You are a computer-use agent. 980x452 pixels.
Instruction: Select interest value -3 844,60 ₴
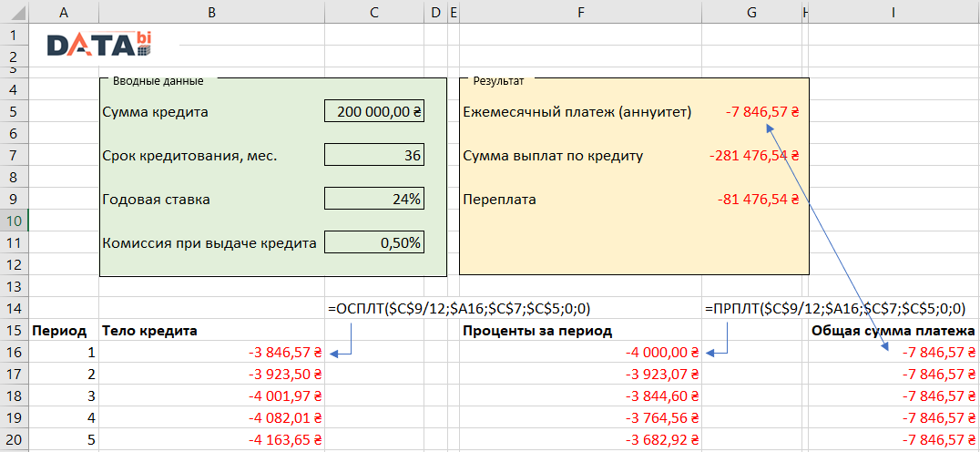pos(581,396)
